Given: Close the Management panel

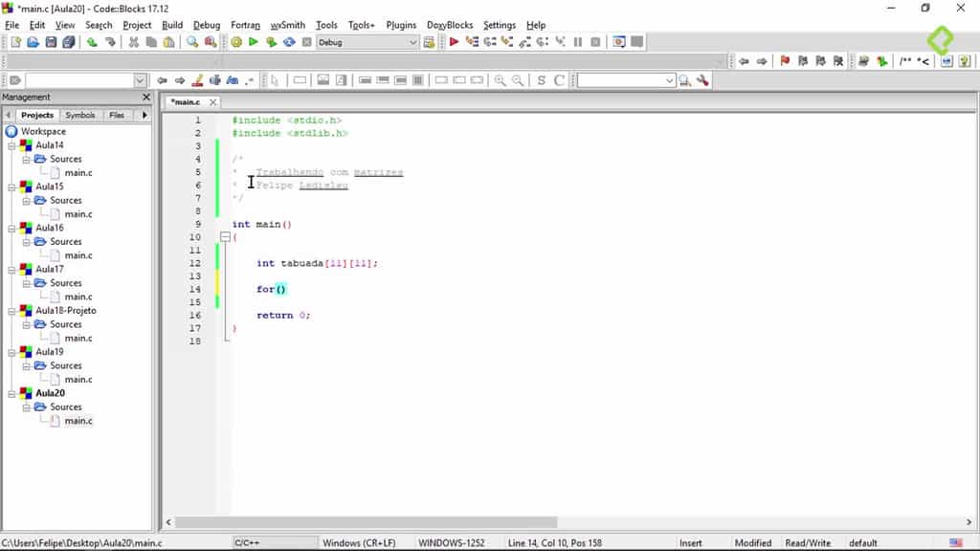Looking at the screenshot, I should point(146,98).
